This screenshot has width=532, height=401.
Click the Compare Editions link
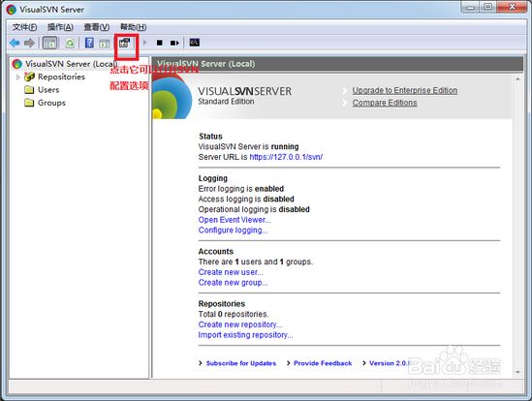(385, 103)
